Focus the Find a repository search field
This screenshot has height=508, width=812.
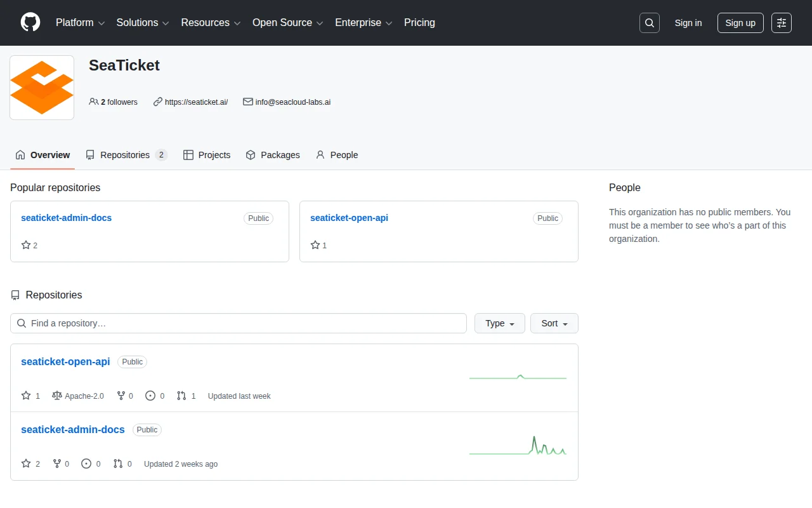(x=239, y=323)
